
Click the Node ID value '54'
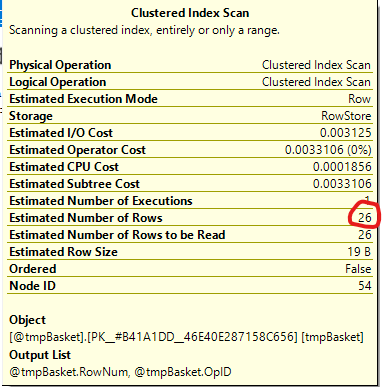point(365,286)
